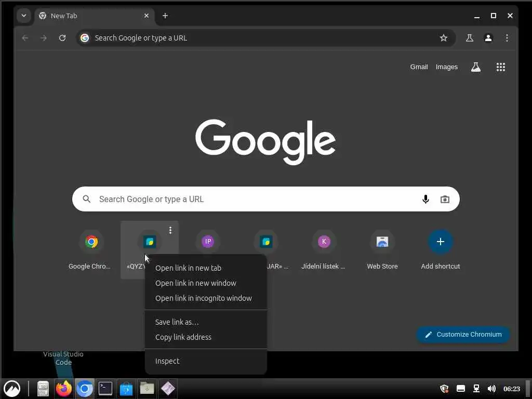Reload the page
Viewport: 532px width, 399px height.
(62, 38)
